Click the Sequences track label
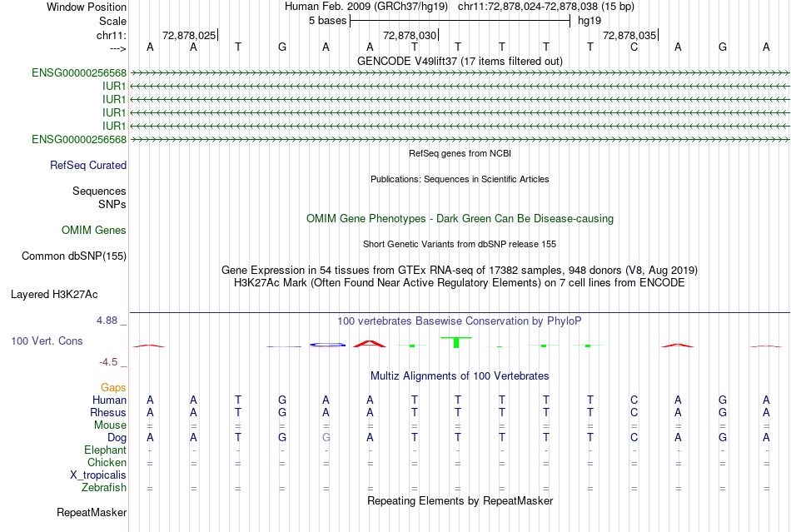The width and height of the screenshot is (791, 532). tap(99, 191)
